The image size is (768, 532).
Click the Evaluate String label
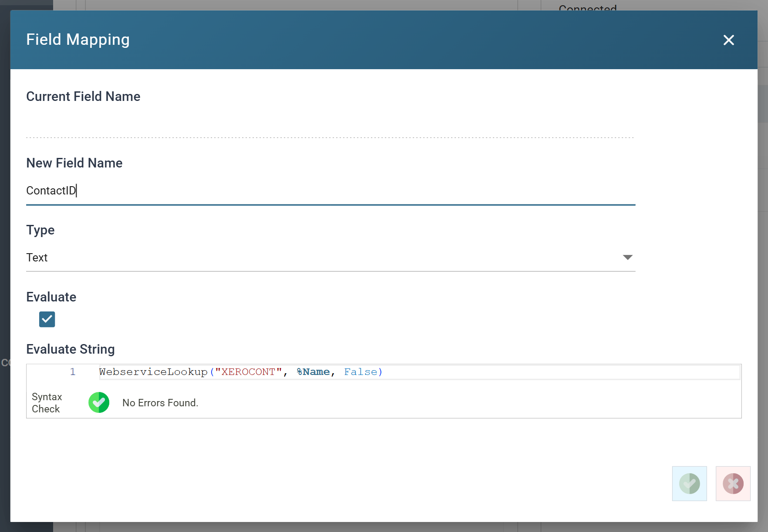(71, 349)
